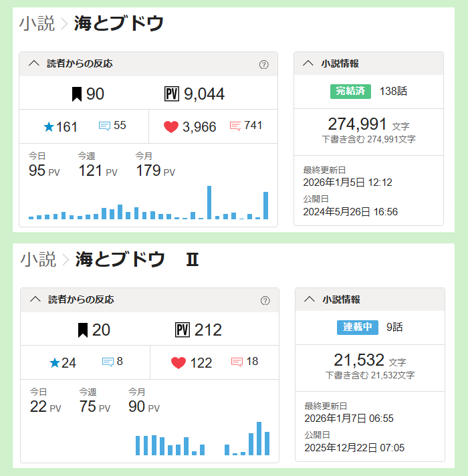Viewport: 468px width, 476px height.
Task: Click the red heart icon beside 122
Action: click(x=179, y=363)
